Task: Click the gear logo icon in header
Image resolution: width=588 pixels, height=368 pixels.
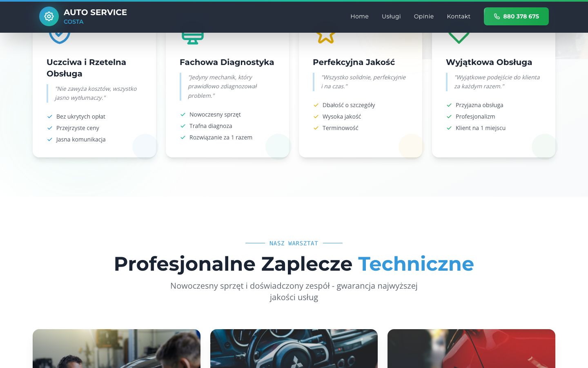Action: pos(49,16)
